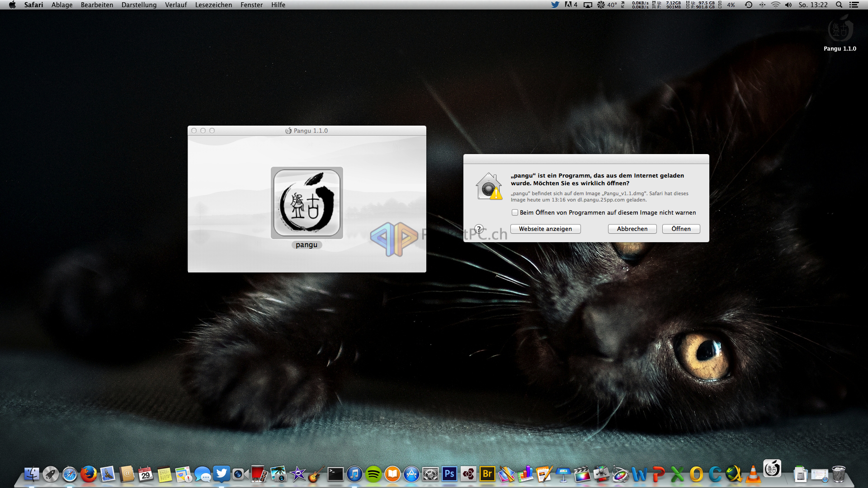868x488 pixels.
Task: Open the Apple menu
Action: [x=12, y=5]
